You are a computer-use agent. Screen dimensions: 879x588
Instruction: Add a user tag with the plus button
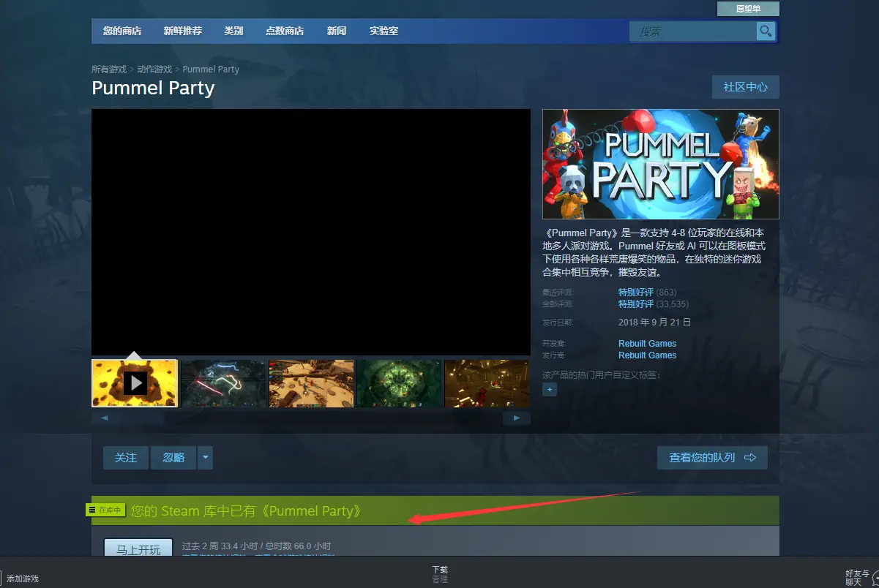click(550, 390)
